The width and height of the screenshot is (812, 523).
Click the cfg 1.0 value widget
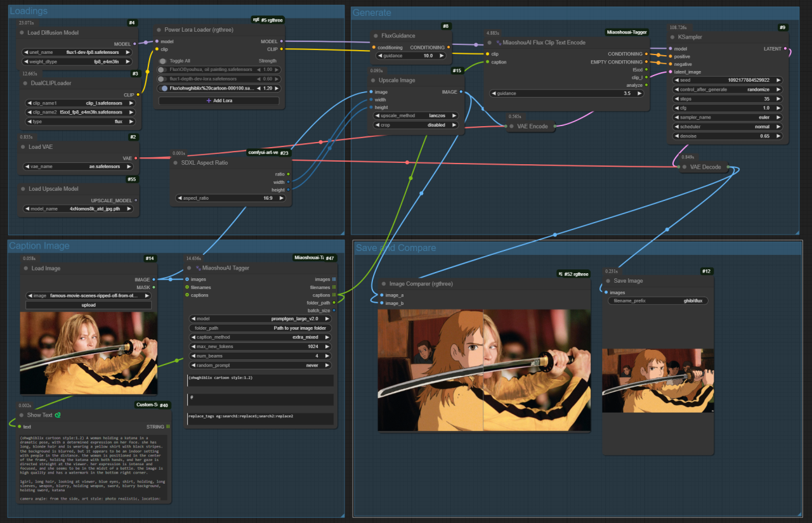coord(726,108)
